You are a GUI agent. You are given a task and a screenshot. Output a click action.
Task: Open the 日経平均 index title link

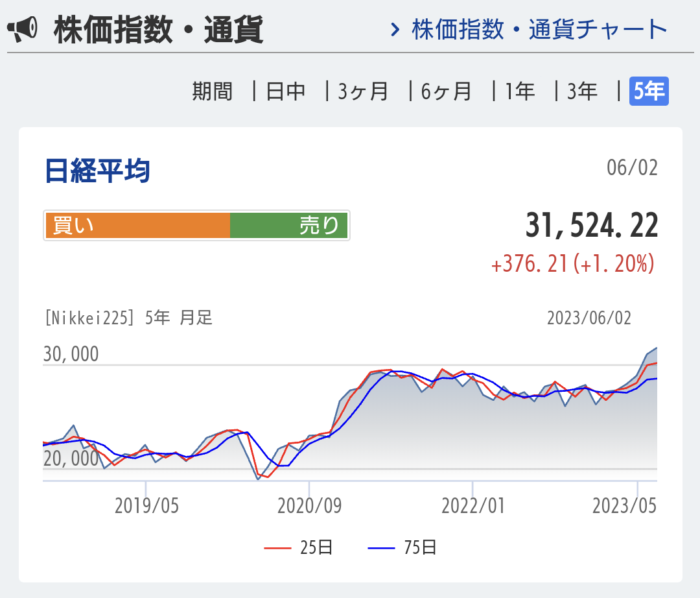pos(97,171)
